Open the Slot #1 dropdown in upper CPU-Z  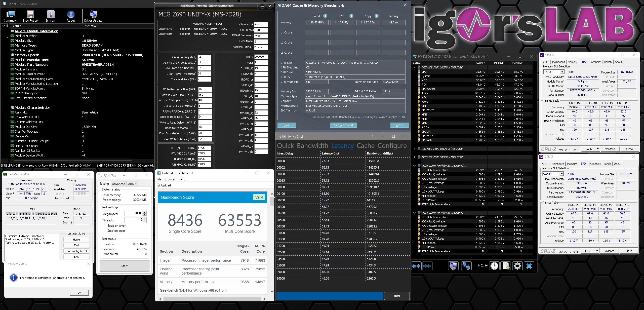[x=562, y=72]
